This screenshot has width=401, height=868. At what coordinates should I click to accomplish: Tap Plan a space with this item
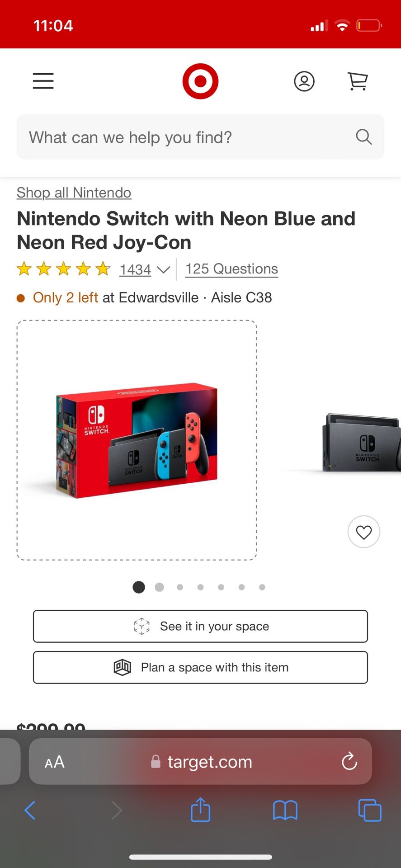click(200, 667)
